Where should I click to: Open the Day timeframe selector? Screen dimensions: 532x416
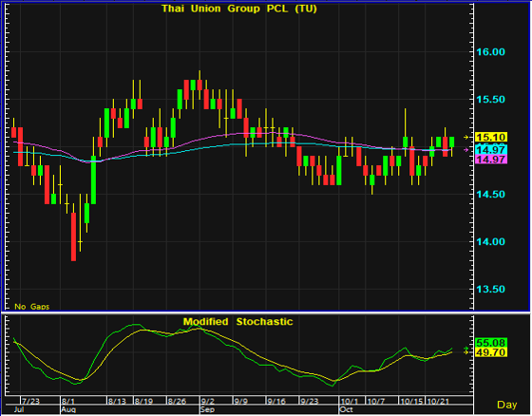click(x=506, y=405)
